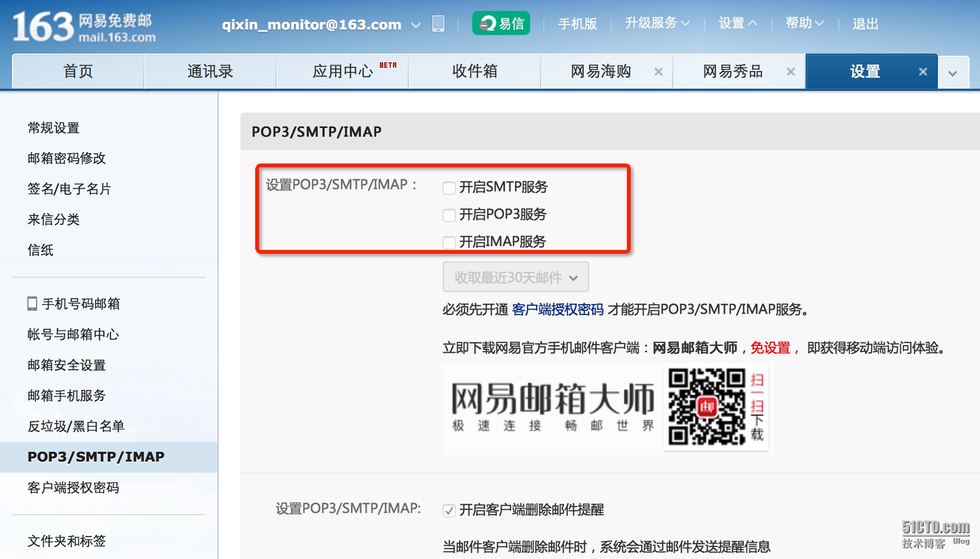Click the red 免设置 text
Screen dimensions: 980x559
(770, 348)
